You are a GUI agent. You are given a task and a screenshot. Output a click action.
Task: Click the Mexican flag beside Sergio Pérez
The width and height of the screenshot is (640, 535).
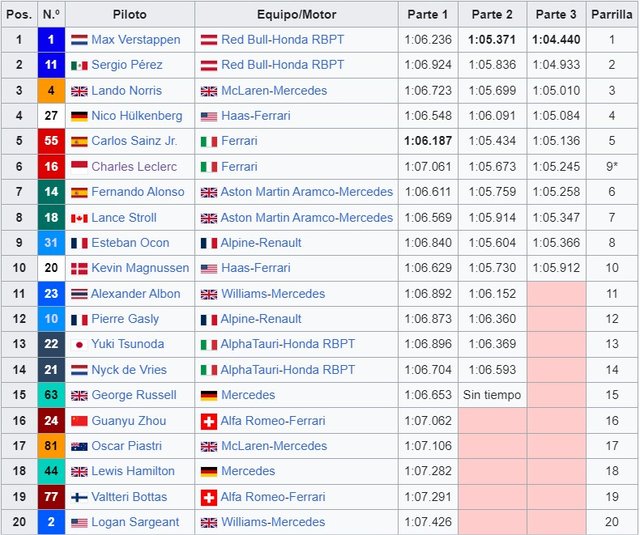[79, 65]
